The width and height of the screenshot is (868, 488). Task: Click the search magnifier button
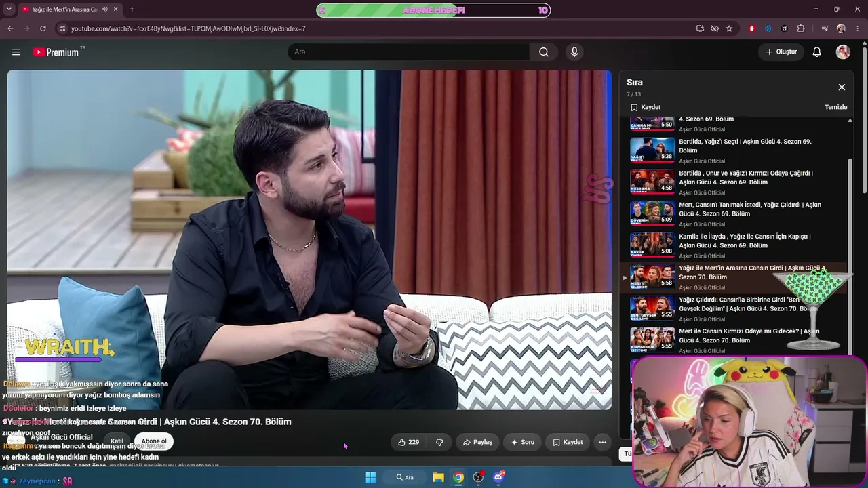544,52
